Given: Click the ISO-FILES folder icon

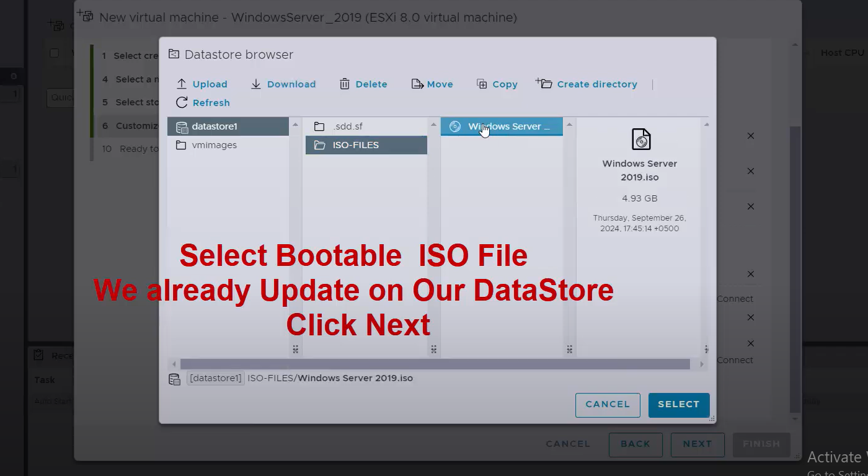Looking at the screenshot, I should tap(319, 145).
